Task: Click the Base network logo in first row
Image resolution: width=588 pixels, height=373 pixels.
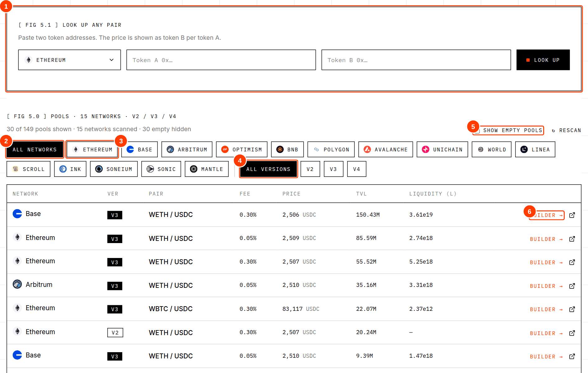Action: tap(17, 214)
